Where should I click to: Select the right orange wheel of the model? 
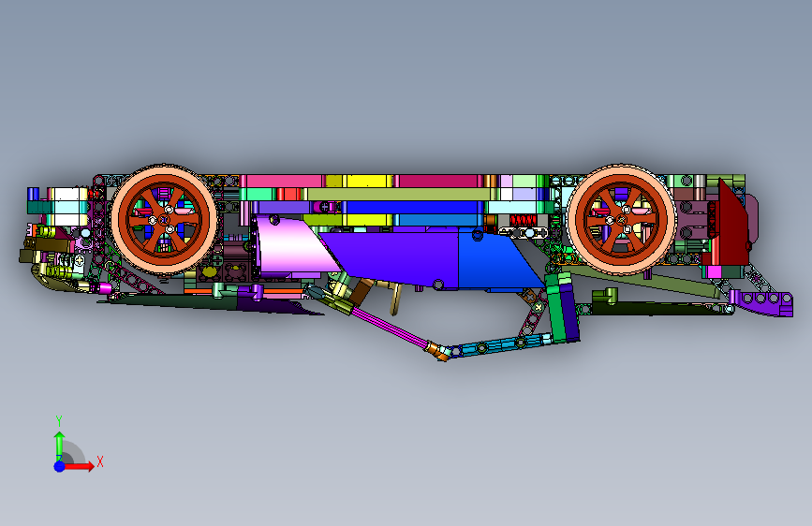click(x=621, y=220)
